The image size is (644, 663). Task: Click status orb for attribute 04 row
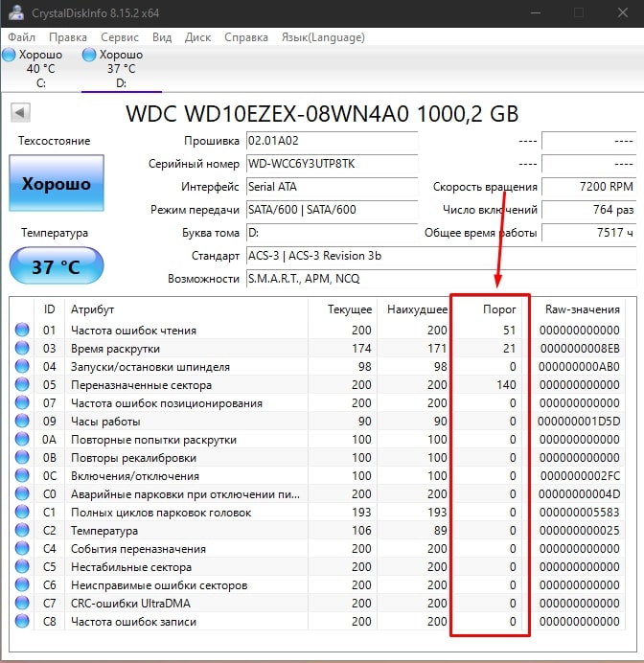(x=22, y=366)
